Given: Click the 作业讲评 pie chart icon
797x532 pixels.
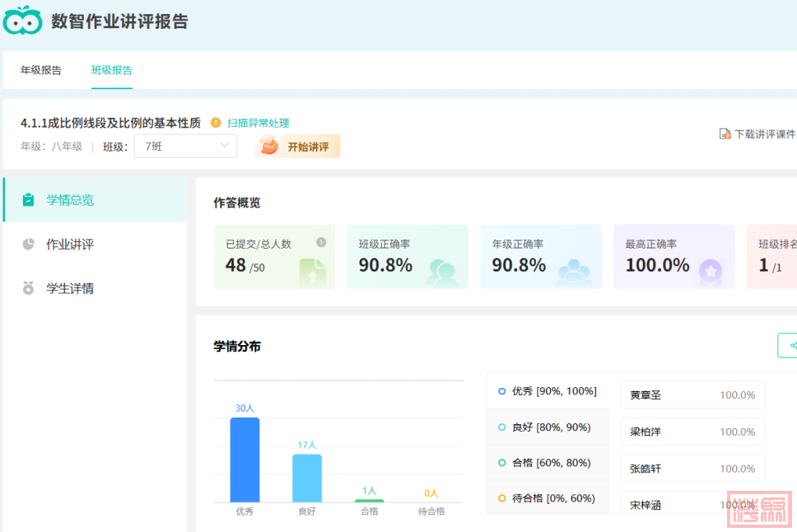Looking at the screenshot, I should (x=29, y=244).
